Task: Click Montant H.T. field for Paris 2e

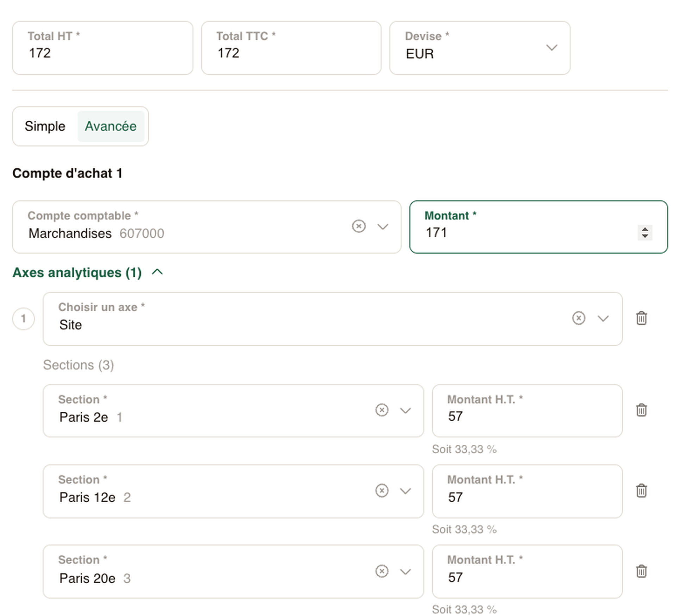Action: coord(527,416)
